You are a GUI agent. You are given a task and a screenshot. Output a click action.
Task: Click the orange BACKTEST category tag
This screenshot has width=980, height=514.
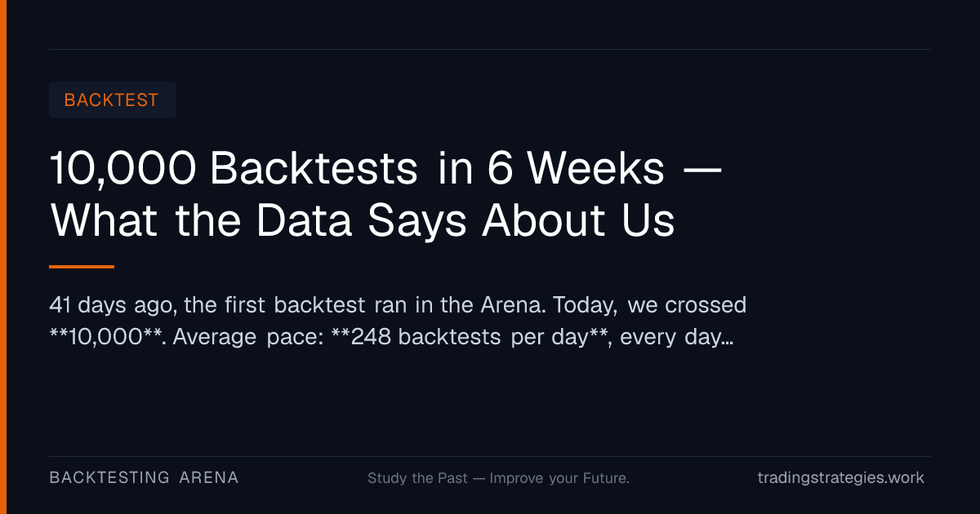click(x=112, y=100)
